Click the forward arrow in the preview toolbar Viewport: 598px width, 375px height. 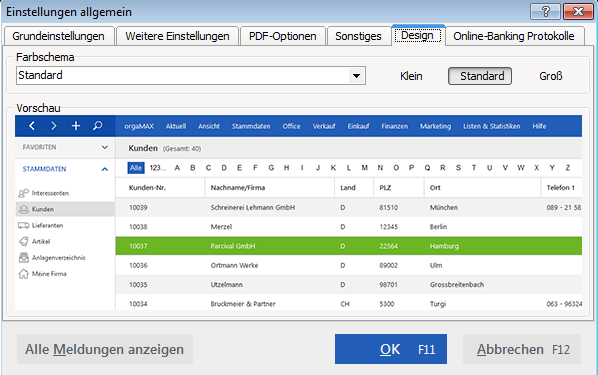[x=54, y=126]
